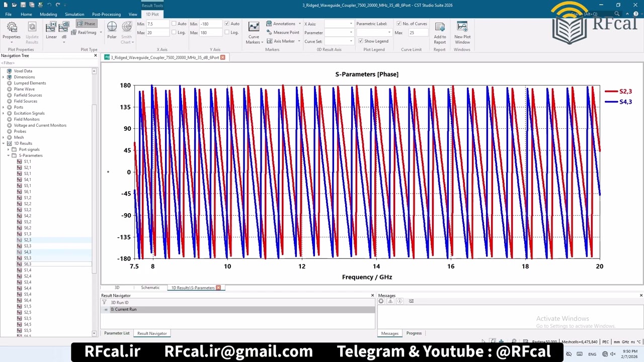Viewport: 644px width, 362px height.
Task: Switch plot type to dB
Action: tap(64, 32)
